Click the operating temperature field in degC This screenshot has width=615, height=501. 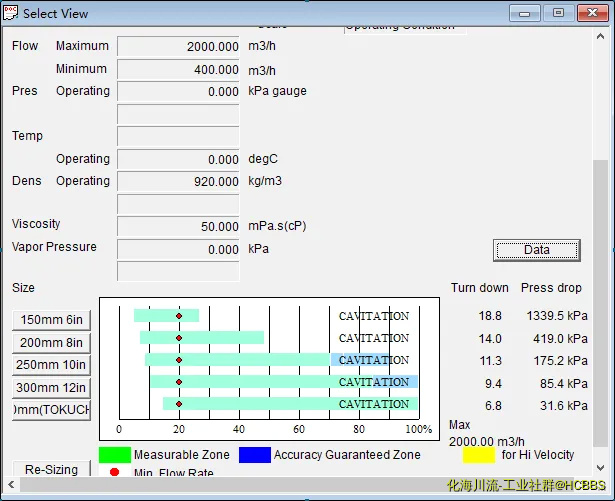[178, 159]
